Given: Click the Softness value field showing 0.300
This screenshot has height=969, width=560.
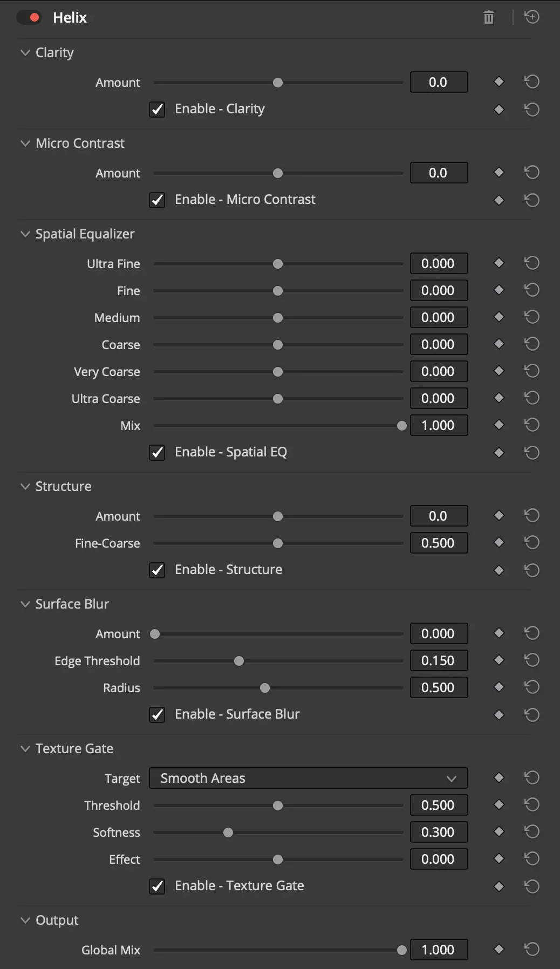Looking at the screenshot, I should click(x=439, y=831).
